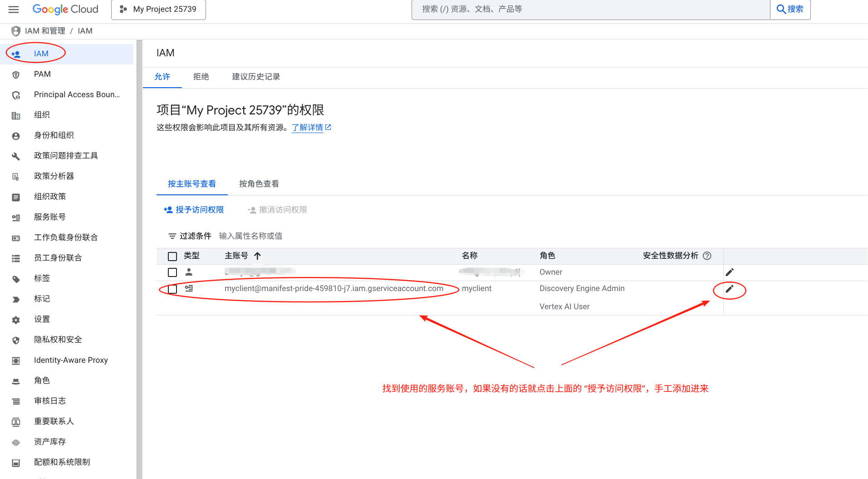Open 政策分析器 sidebar icon
Image resolution: width=868 pixels, height=479 pixels.
tap(16, 177)
